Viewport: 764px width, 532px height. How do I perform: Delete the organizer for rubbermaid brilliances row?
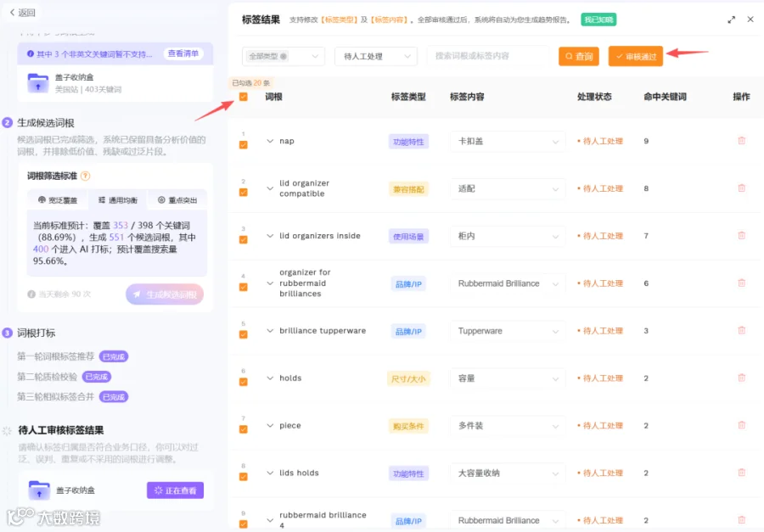(741, 283)
